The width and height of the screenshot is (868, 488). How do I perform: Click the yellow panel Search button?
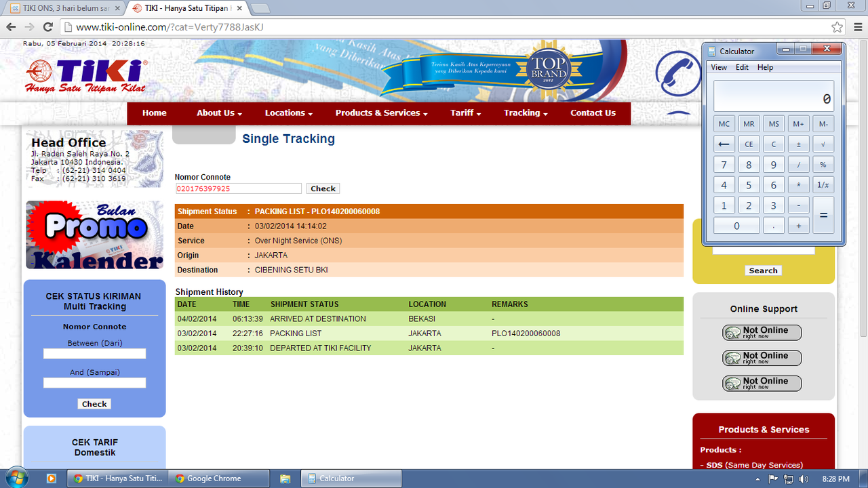coord(763,270)
